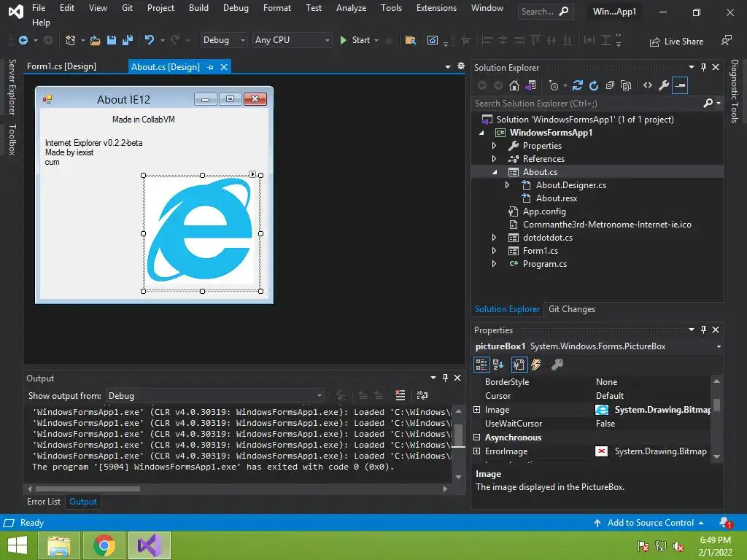Open the Extensions menu
The height and width of the screenshot is (560, 747).
click(x=436, y=7)
